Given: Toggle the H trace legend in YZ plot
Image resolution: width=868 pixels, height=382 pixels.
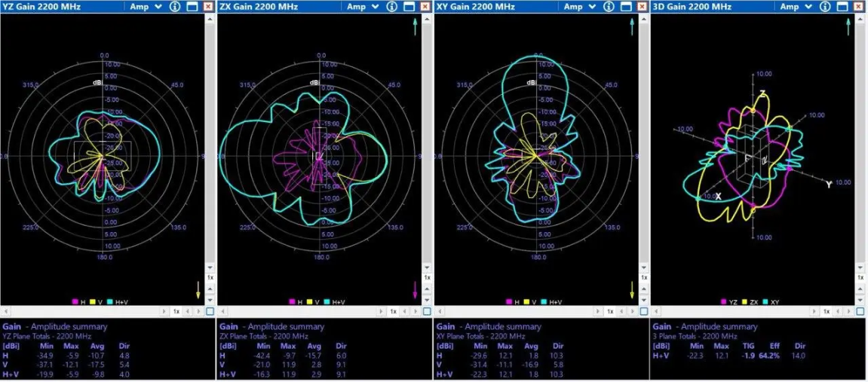Looking at the screenshot, I should pos(75,302).
